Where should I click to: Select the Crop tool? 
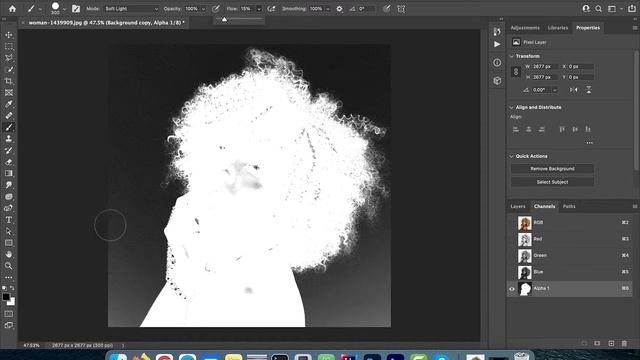(9, 81)
